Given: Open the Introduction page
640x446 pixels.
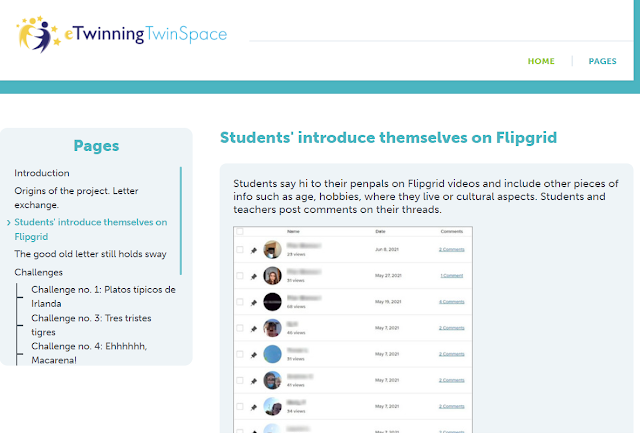Looking at the screenshot, I should pos(42,173).
